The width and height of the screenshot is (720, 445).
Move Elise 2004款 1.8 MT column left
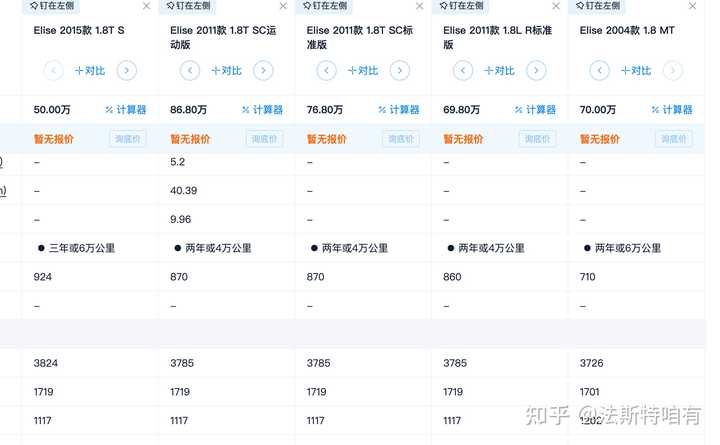(599, 71)
